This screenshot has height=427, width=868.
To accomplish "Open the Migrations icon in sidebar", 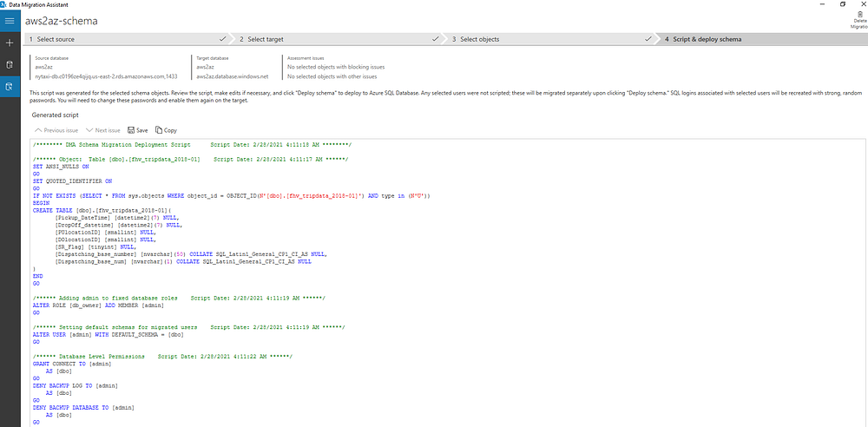I will [10, 87].
